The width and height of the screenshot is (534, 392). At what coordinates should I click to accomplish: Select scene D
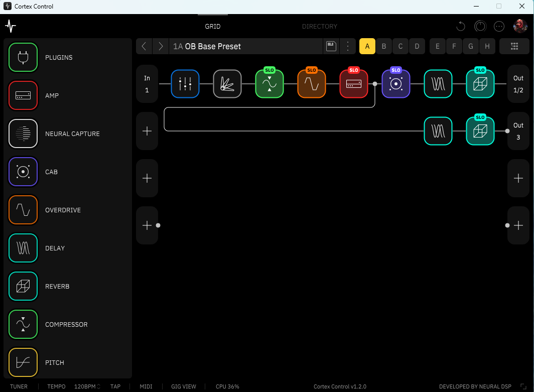[x=417, y=46]
